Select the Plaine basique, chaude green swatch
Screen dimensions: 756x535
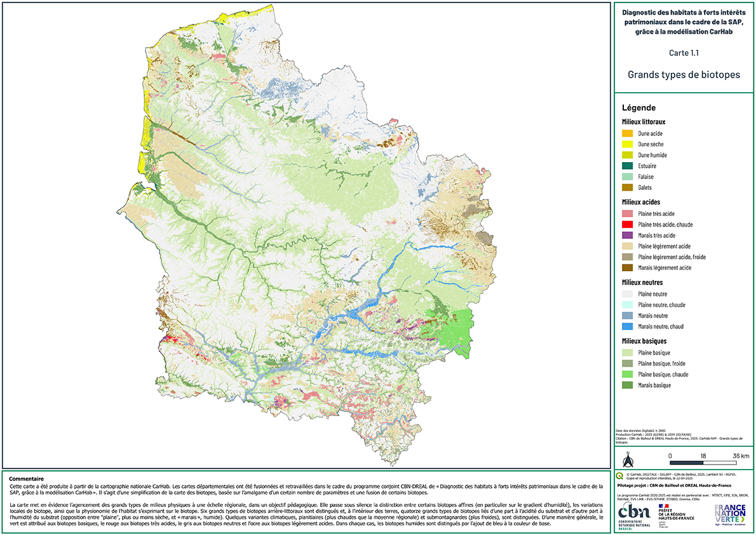tap(628, 374)
